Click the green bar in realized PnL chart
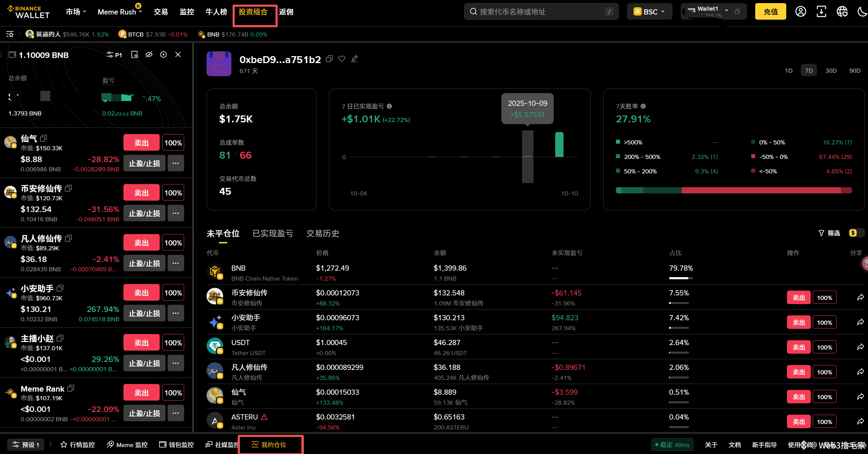Viewport: 868px width, 454px height. click(559, 145)
